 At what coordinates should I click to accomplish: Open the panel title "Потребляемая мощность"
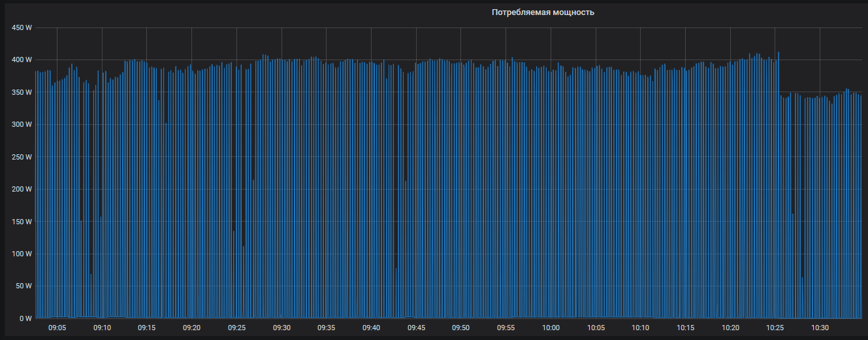[543, 12]
